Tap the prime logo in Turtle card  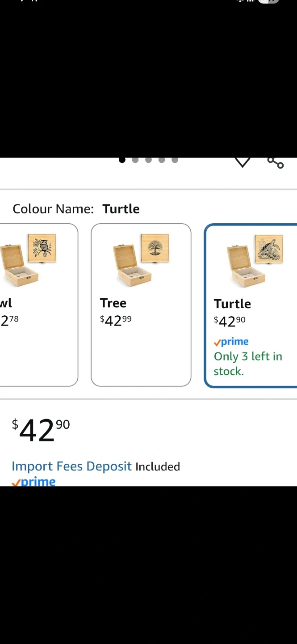231,342
